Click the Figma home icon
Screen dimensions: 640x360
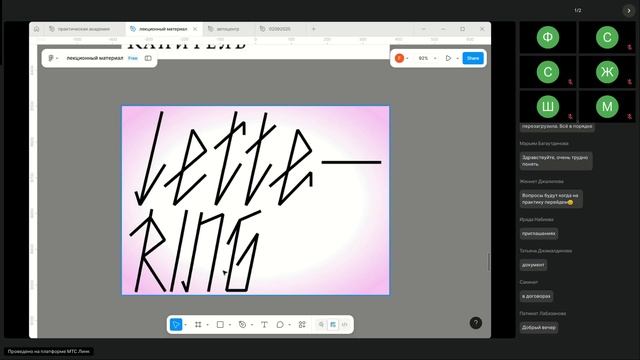(36, 29)
